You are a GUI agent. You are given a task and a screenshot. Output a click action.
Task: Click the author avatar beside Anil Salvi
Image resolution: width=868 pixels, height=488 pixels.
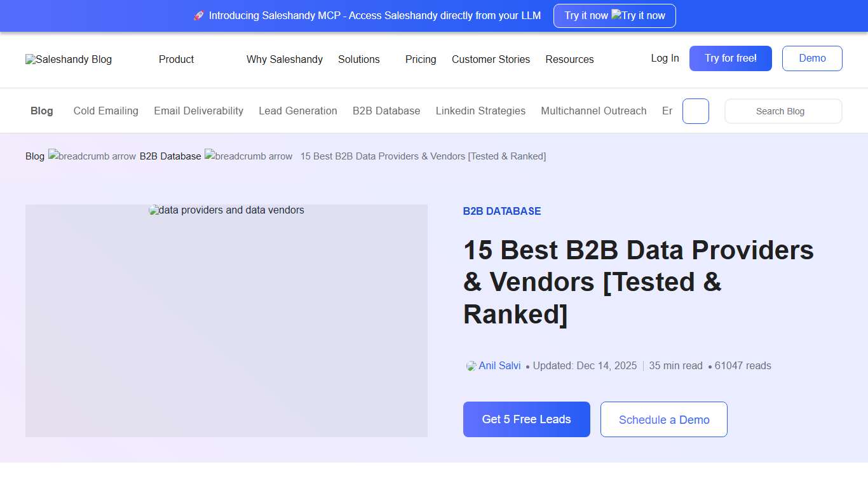470,365
